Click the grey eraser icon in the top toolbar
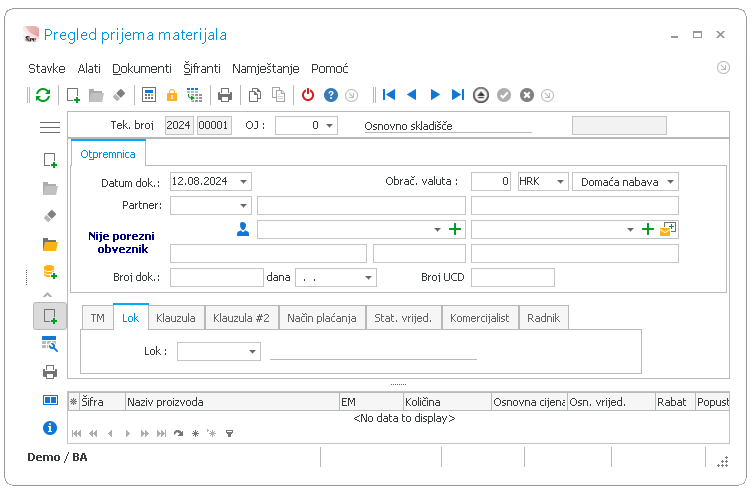Screen dimensions: 753x494 [119, 95]
